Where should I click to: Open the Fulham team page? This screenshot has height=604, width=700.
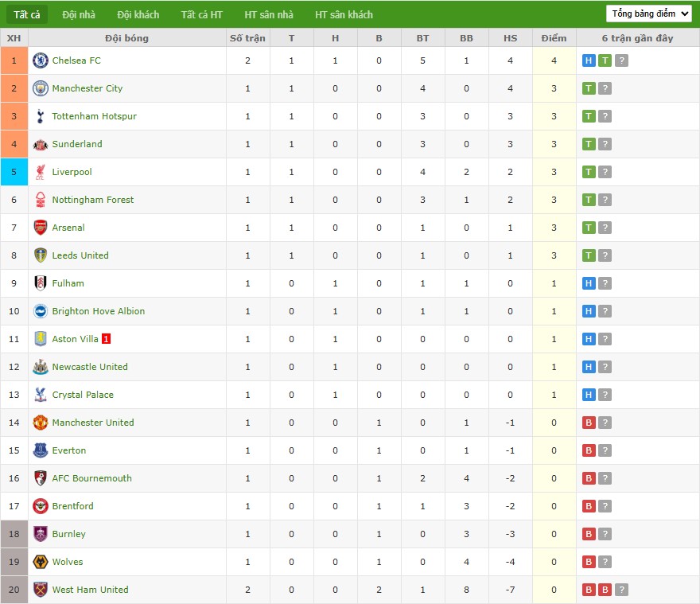68,283
